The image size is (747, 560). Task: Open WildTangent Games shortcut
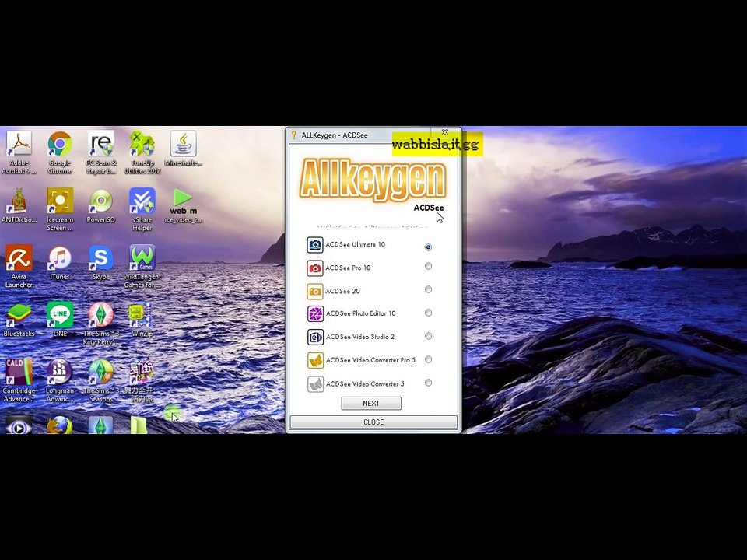[x=142, y=267]
